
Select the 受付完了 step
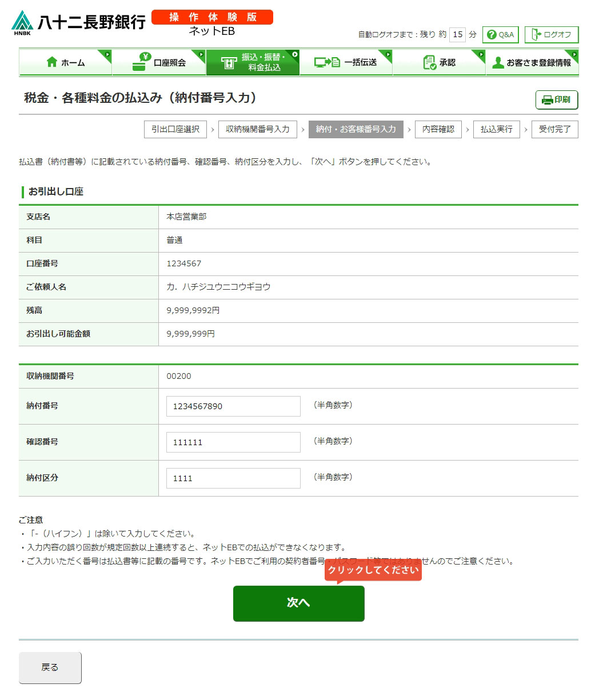pos(554,129)
